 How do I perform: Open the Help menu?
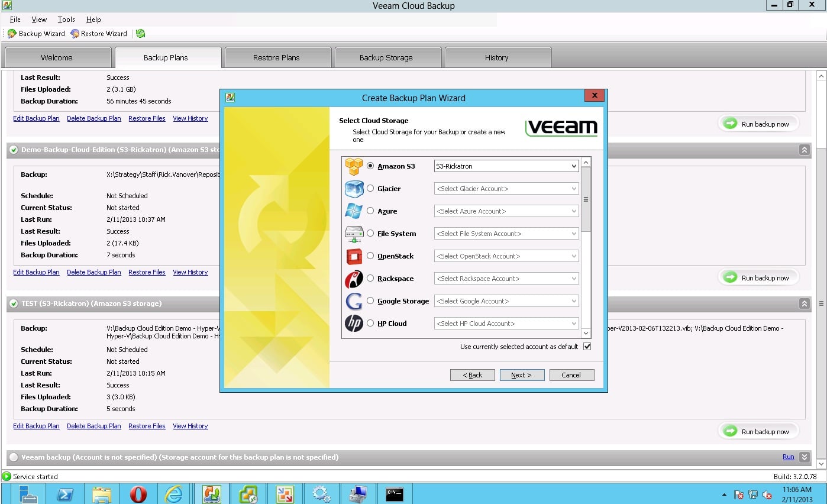[93, 20]
